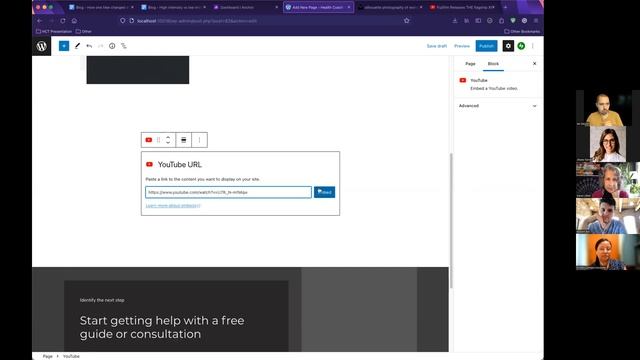The width and height of the screenshot is (640, 360).
Task: Close the settings sidebar
Action: click(534, 64)
